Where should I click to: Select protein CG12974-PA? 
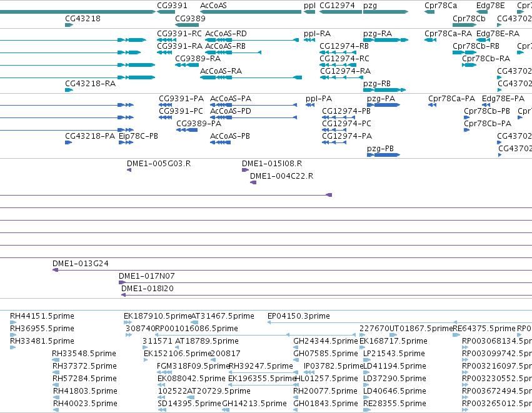347,136
